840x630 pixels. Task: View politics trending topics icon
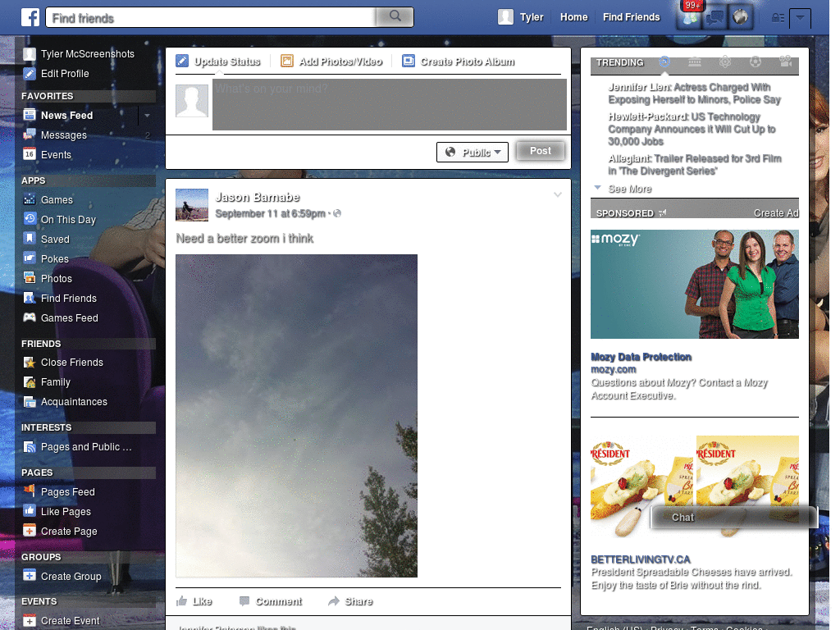tap(695, 62)
